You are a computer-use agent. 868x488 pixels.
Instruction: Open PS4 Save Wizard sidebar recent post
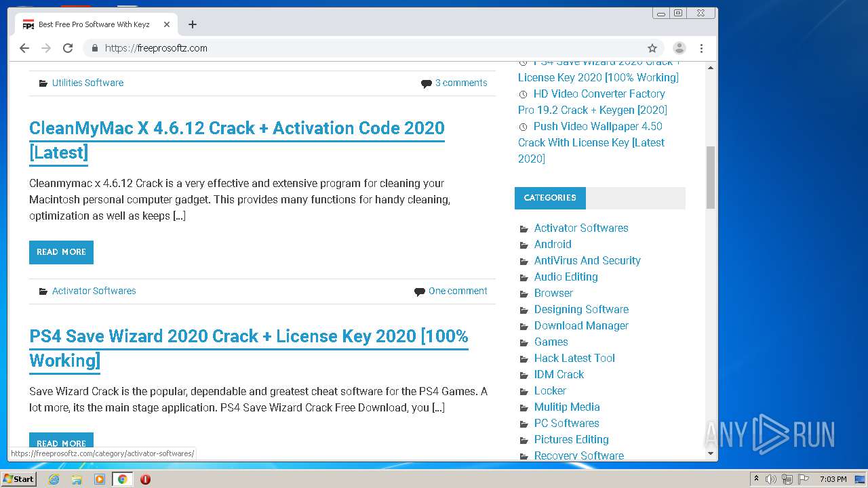pos(599,70)
